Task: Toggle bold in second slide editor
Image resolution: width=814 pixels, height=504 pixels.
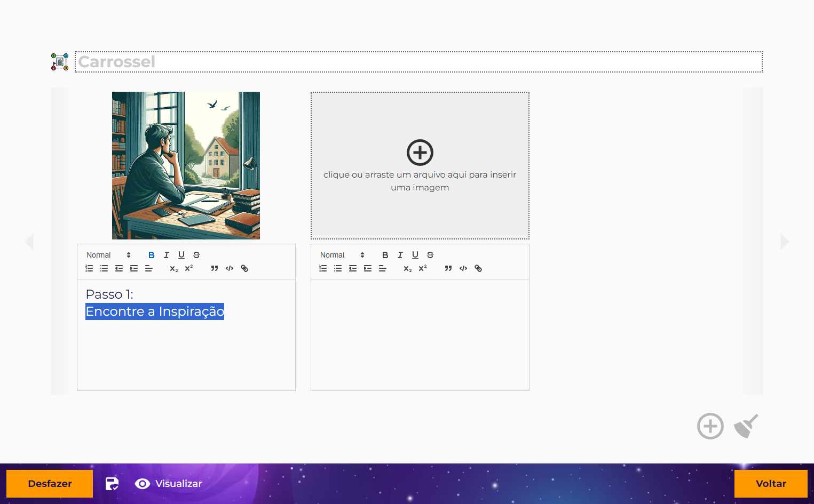Action: (385, 255)
